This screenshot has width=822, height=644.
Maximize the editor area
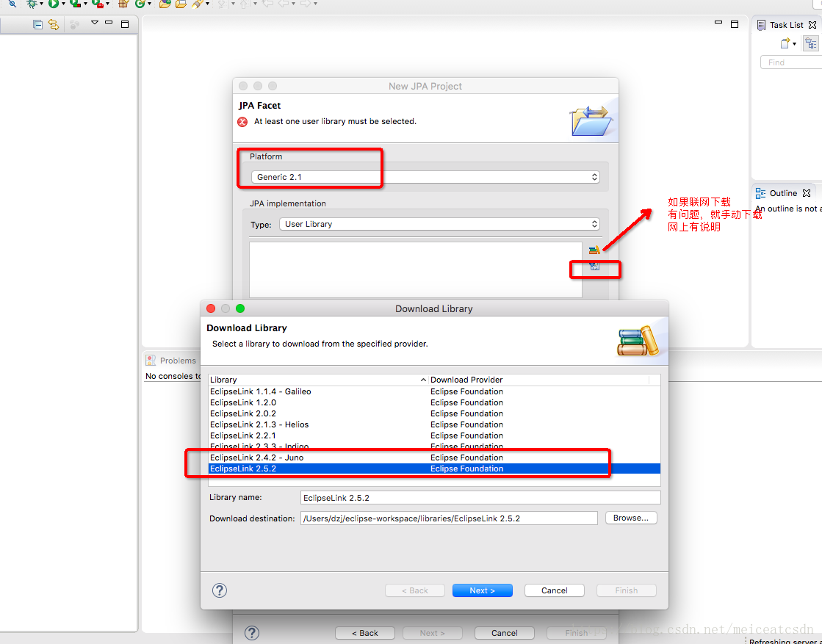coord(735,24)
